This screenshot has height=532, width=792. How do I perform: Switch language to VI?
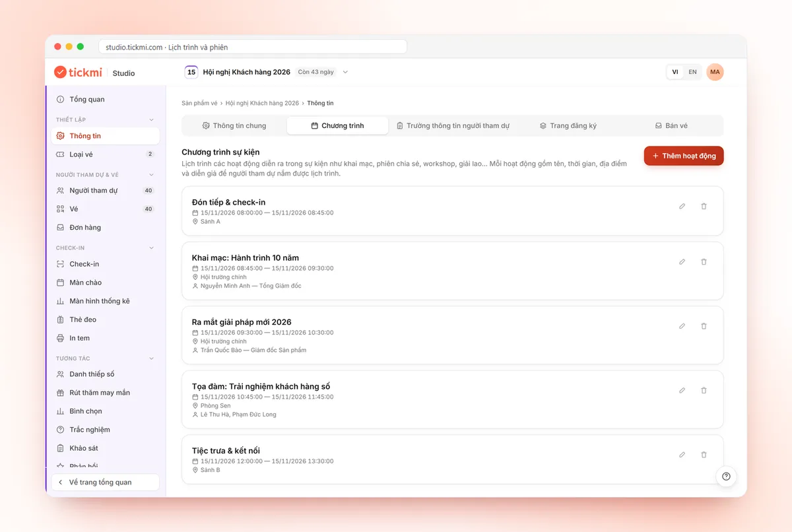tap(675, 72)
